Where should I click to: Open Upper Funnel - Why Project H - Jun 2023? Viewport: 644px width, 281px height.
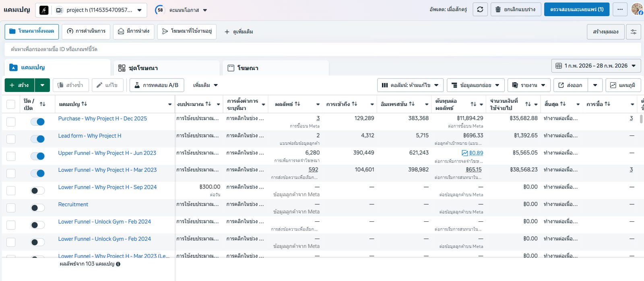click(107, 153)
